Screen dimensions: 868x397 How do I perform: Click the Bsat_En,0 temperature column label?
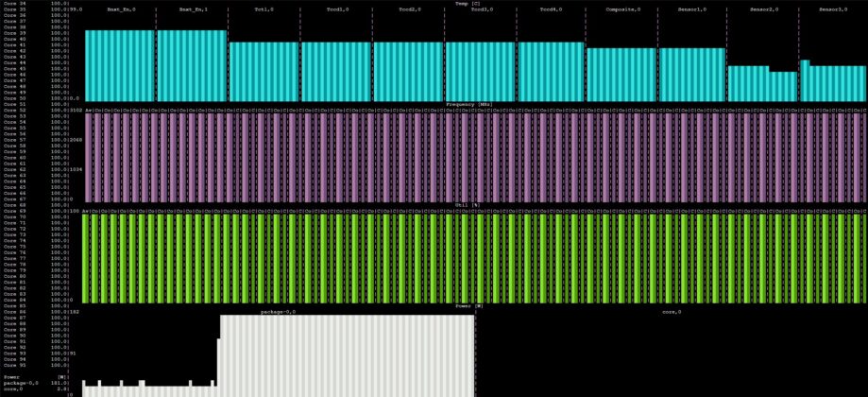(x=122, y=9)
